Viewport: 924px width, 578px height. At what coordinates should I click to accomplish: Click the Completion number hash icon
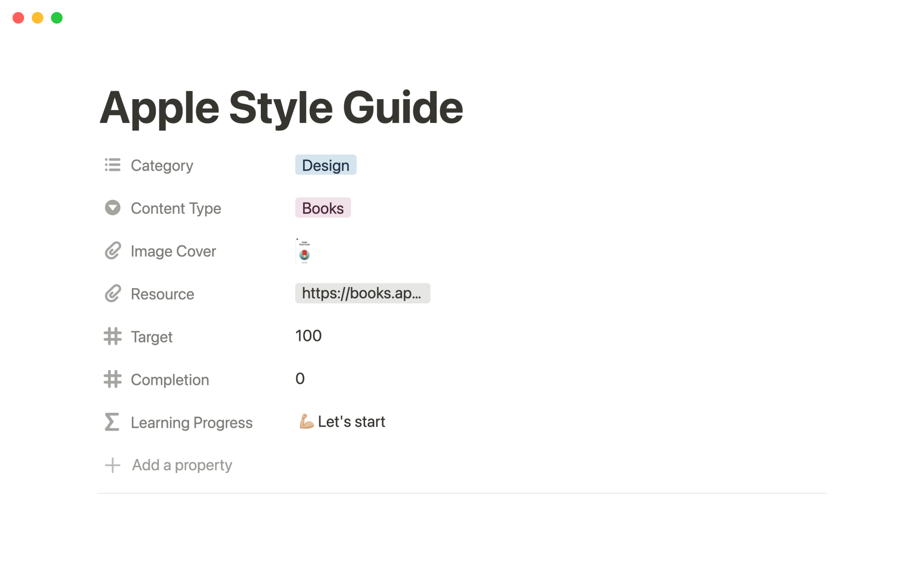click(x=113, y=380)
